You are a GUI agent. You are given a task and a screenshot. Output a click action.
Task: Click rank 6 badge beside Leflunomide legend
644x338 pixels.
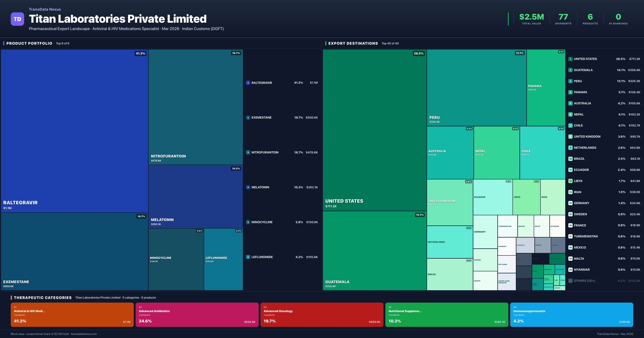point(248,257)
